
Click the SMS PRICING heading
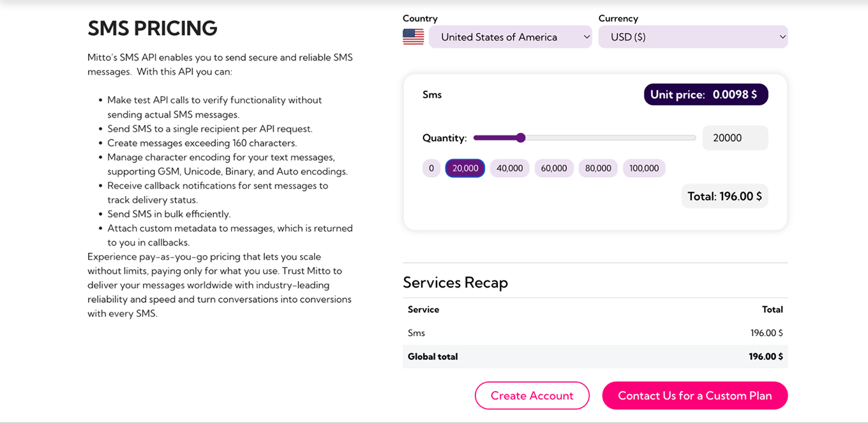click(153, 28)
